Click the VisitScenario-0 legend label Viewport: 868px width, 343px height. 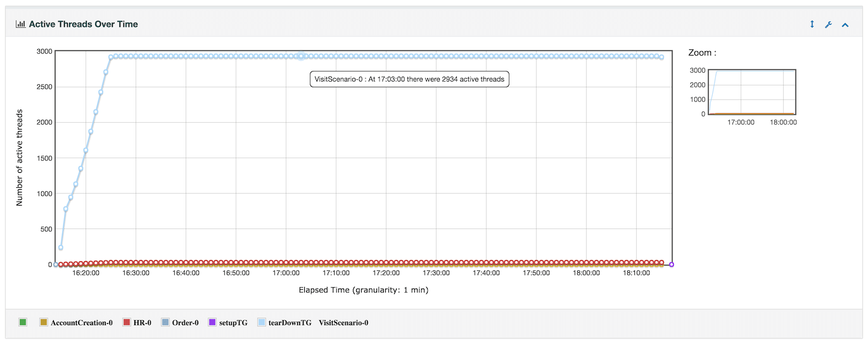[x=343, y=323]
